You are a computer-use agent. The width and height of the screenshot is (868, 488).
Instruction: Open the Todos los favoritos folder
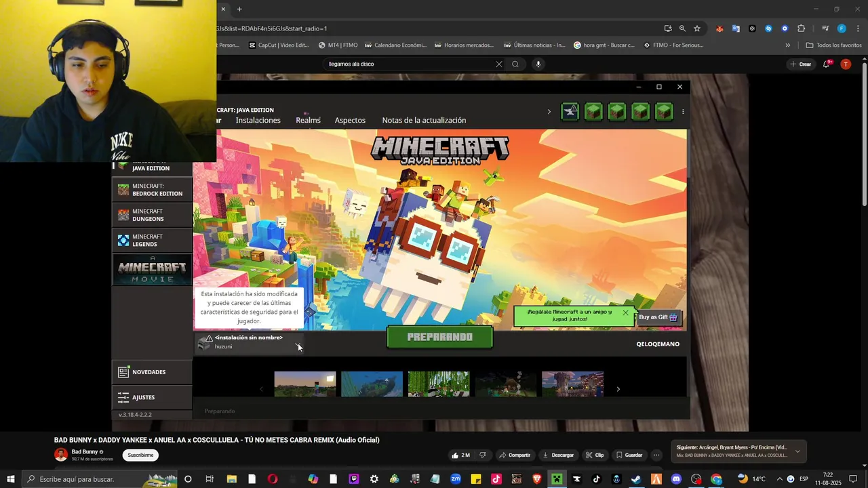pos(833,45)
